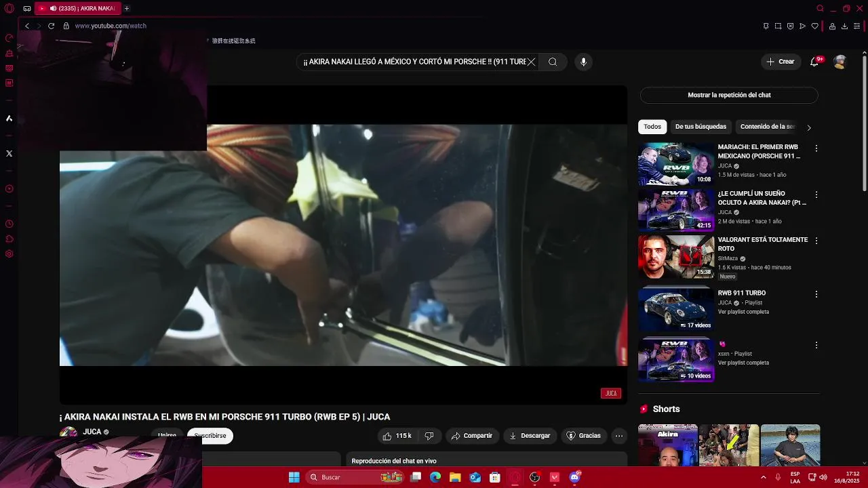This screenshot has height=488, width=868.
Task: Click the page vertical scrollbar
Action: [863, 122]
